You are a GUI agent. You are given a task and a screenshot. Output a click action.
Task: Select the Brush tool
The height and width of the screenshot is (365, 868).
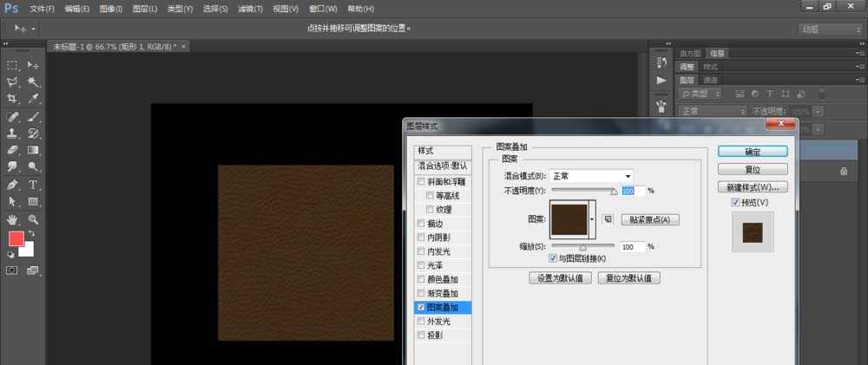click(33, 117)
